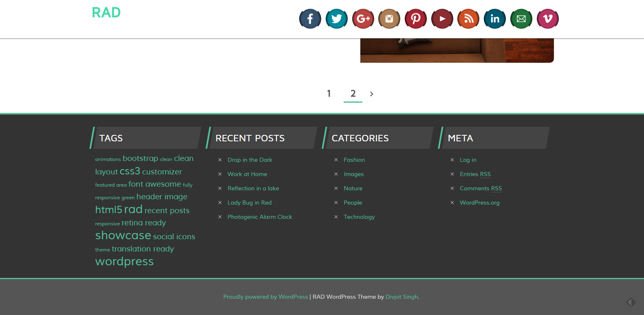Image resolution: width=644 pixels, height=315 pixels.
Task: Click the 'showcase' tag
Action: click(x=123, y=236)
